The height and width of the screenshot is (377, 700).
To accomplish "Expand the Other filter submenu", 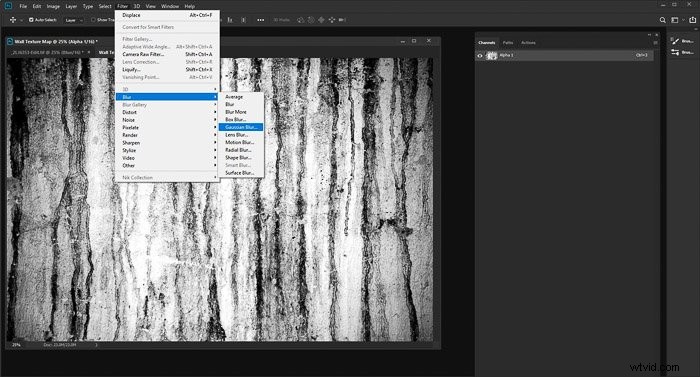I will click(167, 166).
